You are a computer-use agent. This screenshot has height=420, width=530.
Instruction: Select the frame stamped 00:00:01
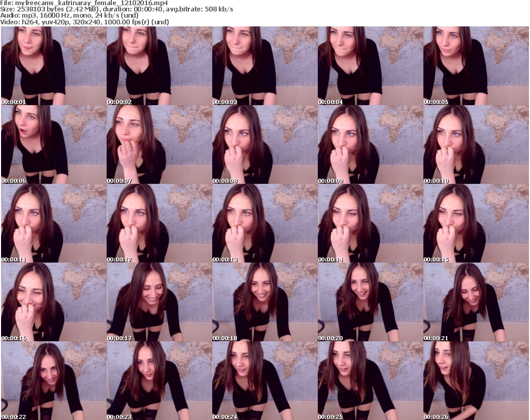(x=54, y=66)
